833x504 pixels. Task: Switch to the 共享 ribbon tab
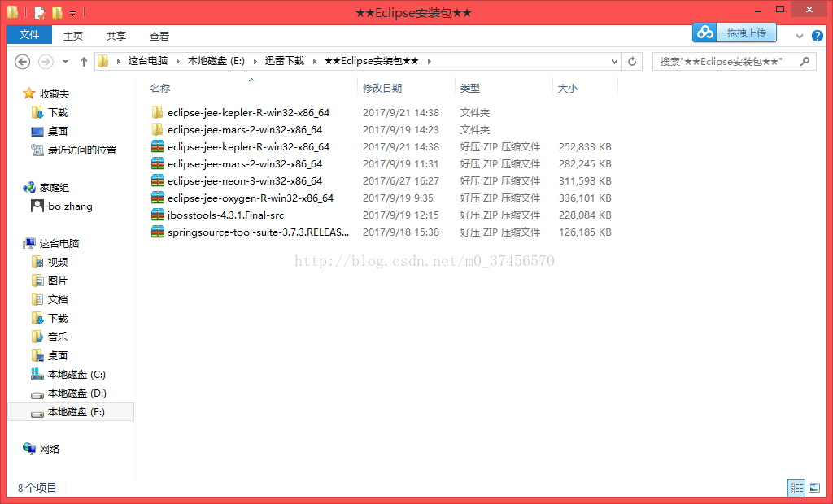coord(116,36)
